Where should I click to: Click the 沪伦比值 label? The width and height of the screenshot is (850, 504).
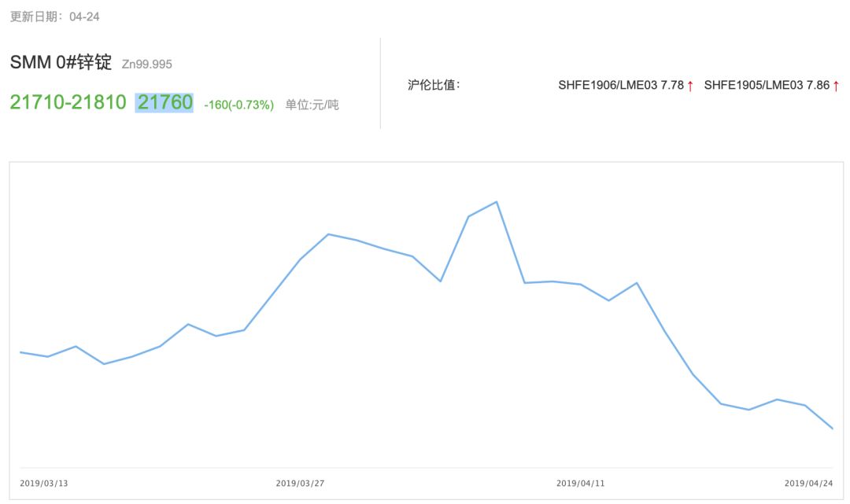(x=434, y=85)
